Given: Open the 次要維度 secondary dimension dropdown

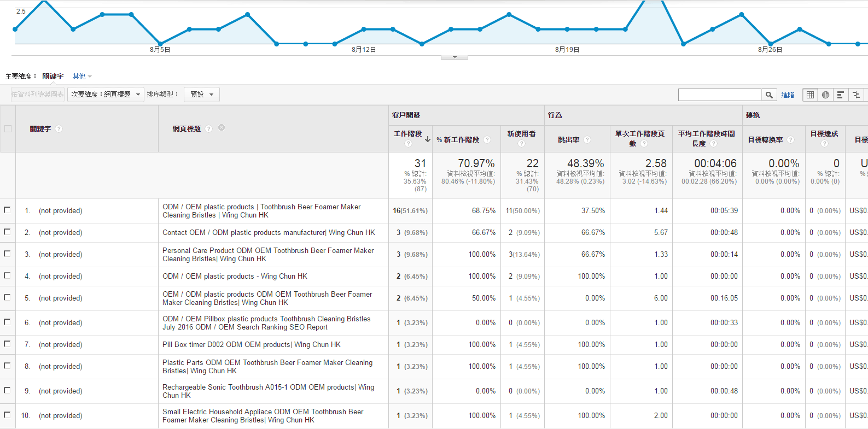Looking at the screenshot, I should click(106, 95).
